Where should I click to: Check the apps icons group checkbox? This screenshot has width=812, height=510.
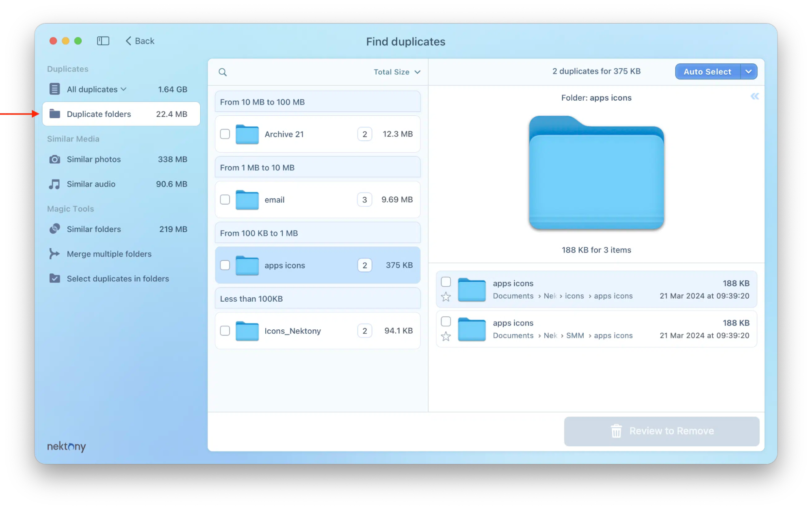(225, 265)
